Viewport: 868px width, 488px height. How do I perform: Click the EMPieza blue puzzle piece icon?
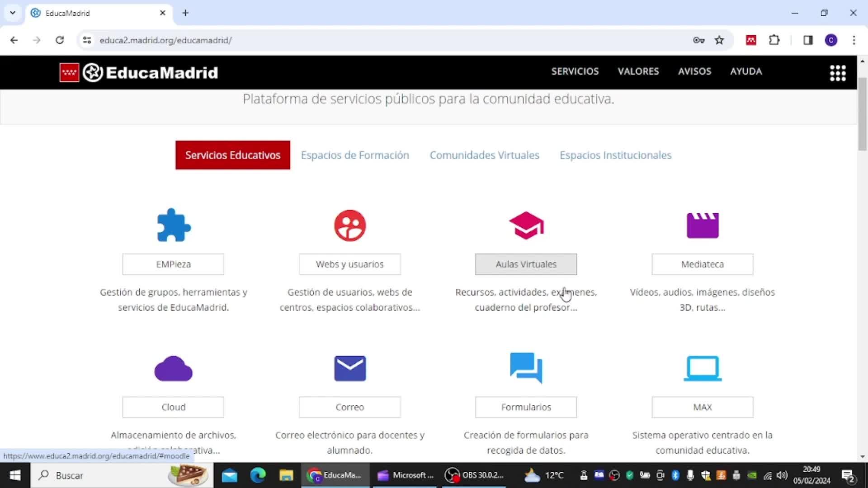[x=174, y=225]
